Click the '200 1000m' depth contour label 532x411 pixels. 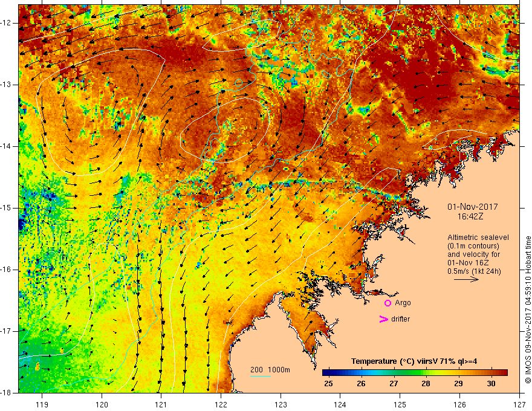tap(270, 370)
